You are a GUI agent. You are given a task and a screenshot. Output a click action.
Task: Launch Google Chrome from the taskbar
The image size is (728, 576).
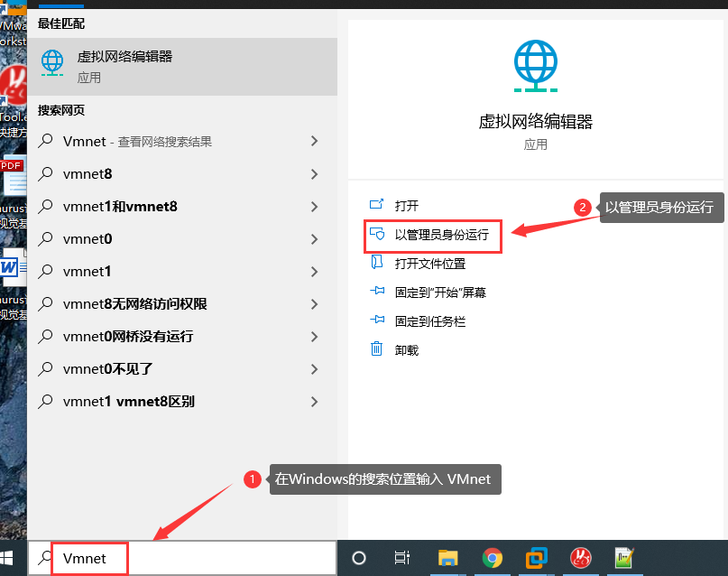pyautogui.click(x=493, y=558)
